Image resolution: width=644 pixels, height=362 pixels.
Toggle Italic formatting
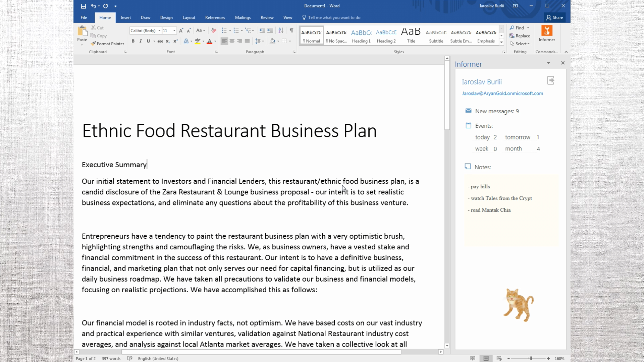pos(141,41)
